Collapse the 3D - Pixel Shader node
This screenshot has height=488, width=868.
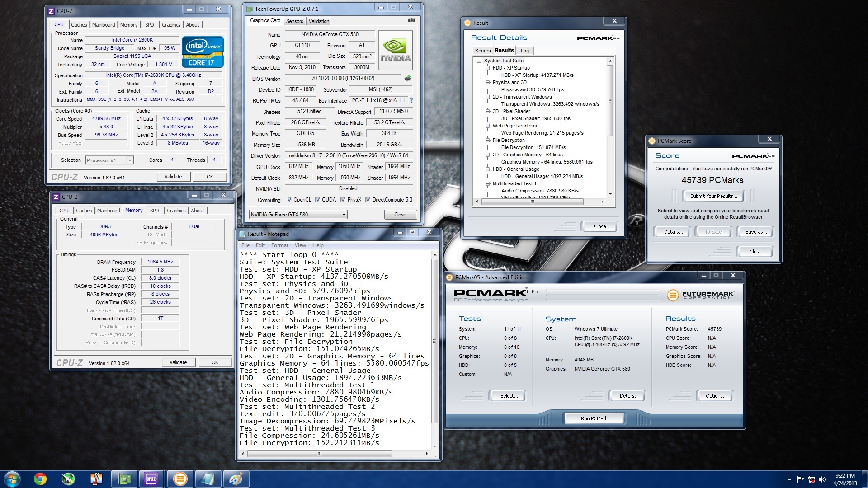487,111
